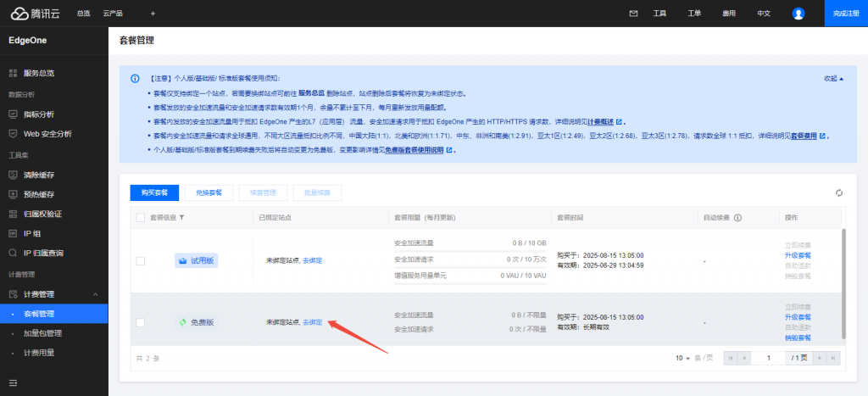The height and width of the screenshot is (396, 868).
Task: Open the 10 条/页 page size dropdown
Action: [682, 359]
